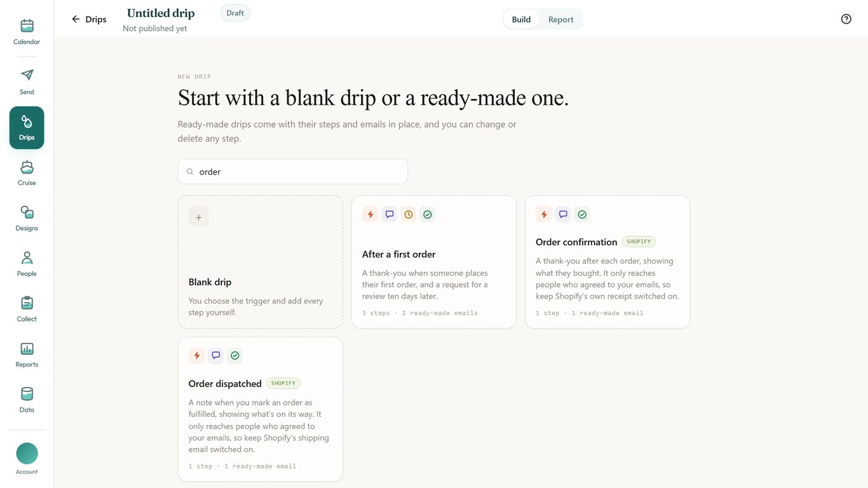
Task: Click the search field containing 'order'
Action: [x=293, y=172]
